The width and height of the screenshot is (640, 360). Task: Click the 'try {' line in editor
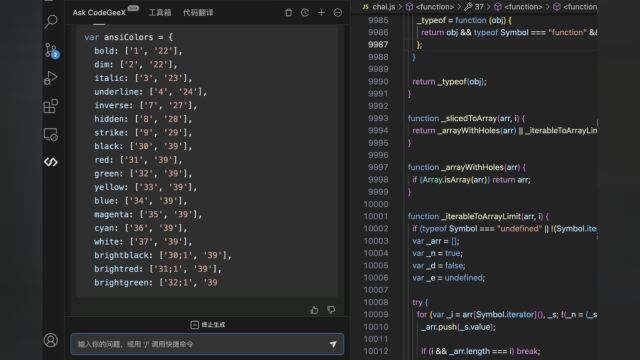click(420, 302)
